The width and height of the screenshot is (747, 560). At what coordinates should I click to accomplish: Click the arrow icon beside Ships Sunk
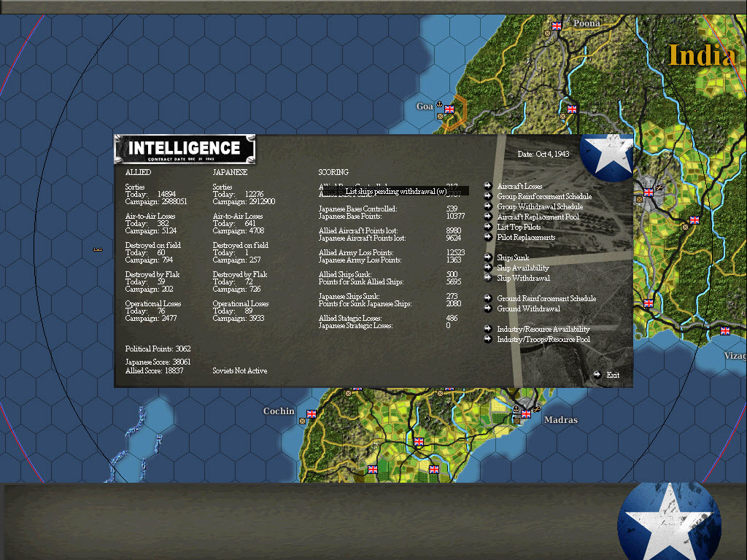coord(488,257)
